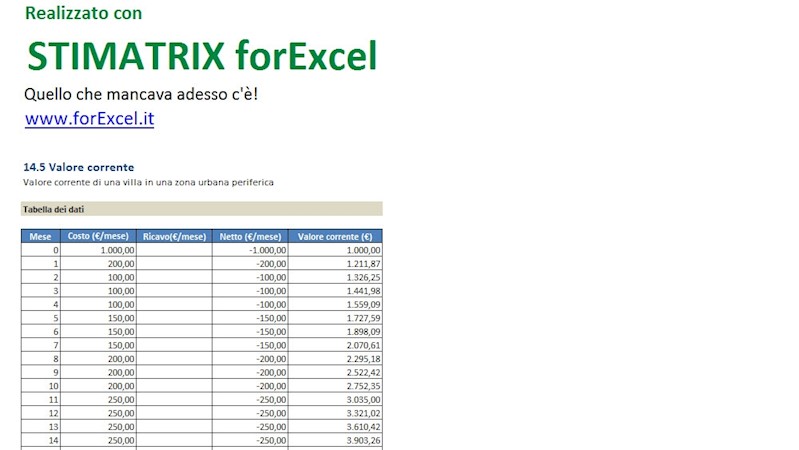
Task: Select Valore corrente cell 1.441,98
Action: coord(335,291)
